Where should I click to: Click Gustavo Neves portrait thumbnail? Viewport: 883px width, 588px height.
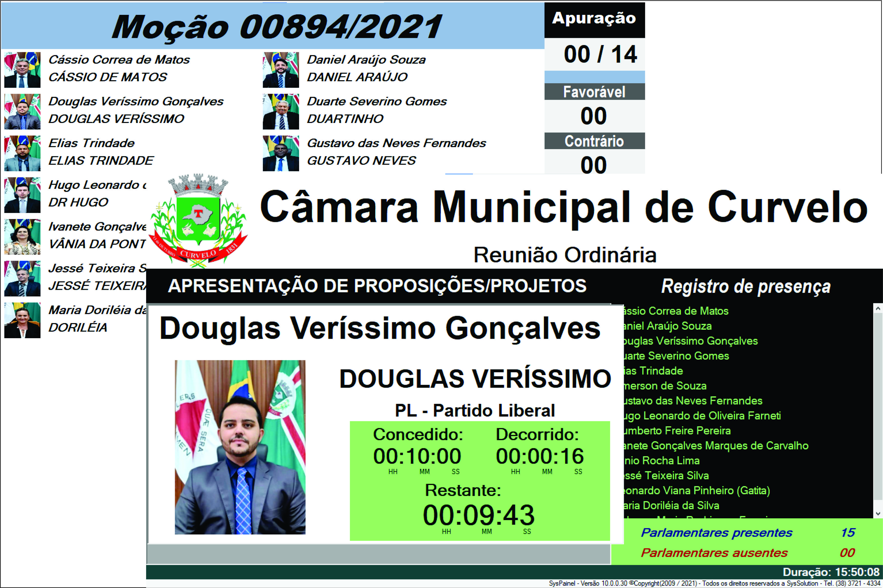[281, 153]
